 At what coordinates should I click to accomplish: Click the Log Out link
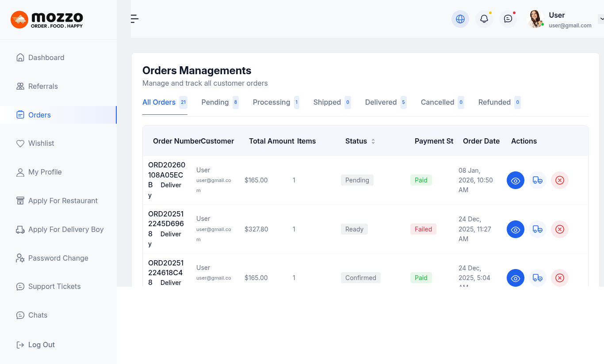(x=41, y=345)
